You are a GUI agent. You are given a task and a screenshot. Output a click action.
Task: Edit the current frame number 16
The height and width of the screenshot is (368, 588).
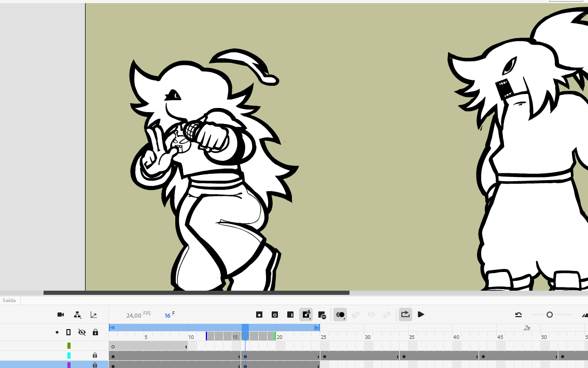click(167, 316)
